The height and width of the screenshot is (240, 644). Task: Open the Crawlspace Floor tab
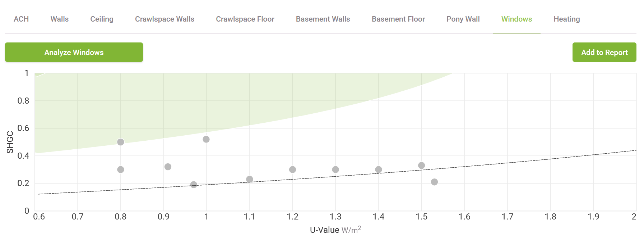point(245,19)
